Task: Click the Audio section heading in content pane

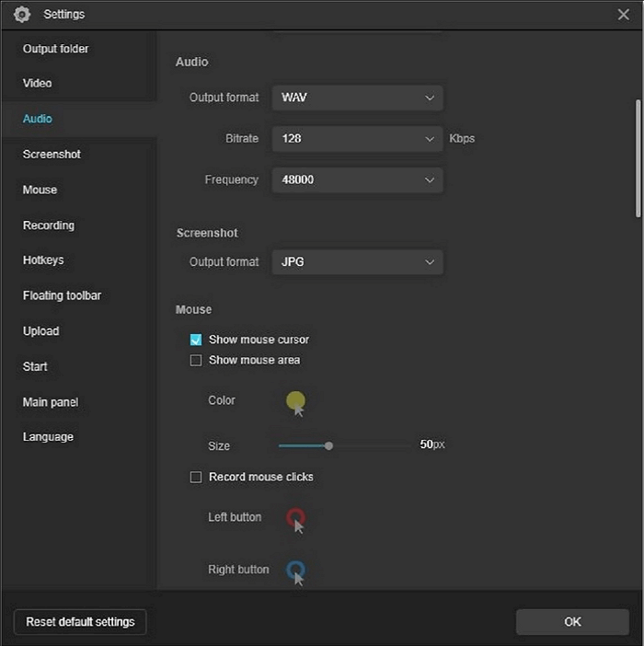Action: click(x=192, y=63)
